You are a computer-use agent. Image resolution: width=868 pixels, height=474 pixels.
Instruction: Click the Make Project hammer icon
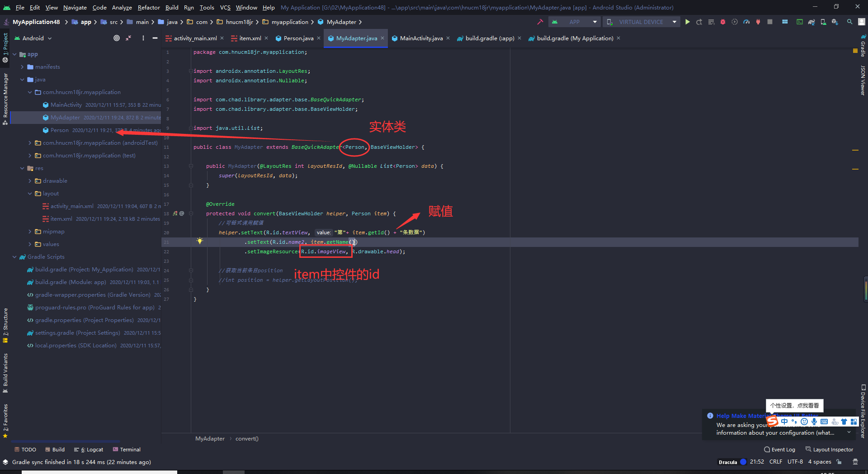pyautogui.click(x=540, y=22)
